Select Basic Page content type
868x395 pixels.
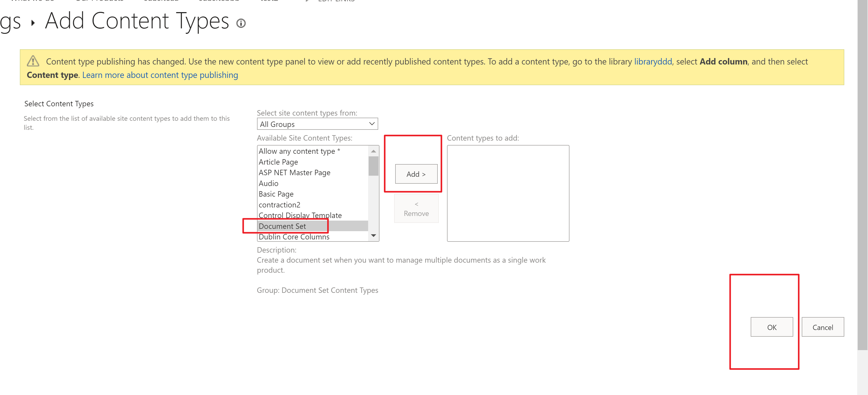313,194
